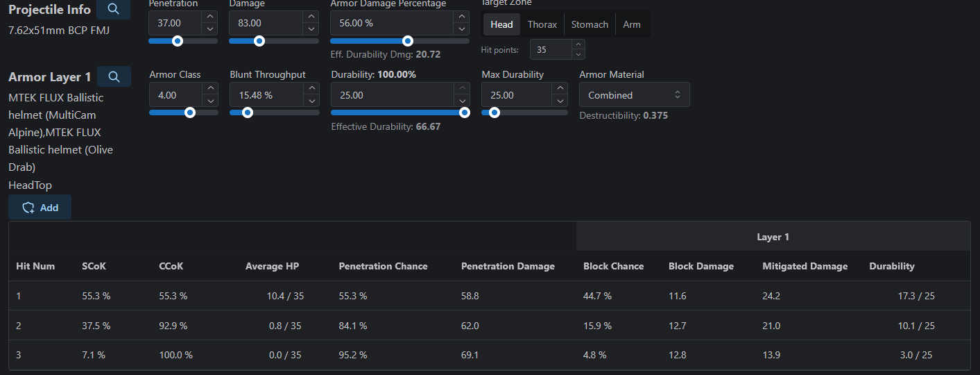Image resolution: width=980 pixels, height=375 pixels.
Task: Click the Durability table column header
Action: coord(892,266)
